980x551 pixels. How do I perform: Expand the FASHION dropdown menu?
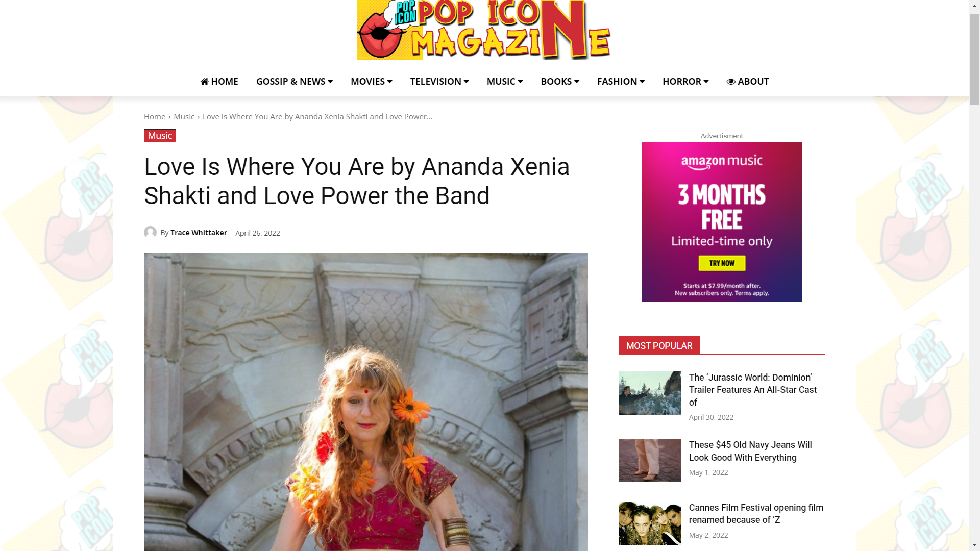pos(621,82)
